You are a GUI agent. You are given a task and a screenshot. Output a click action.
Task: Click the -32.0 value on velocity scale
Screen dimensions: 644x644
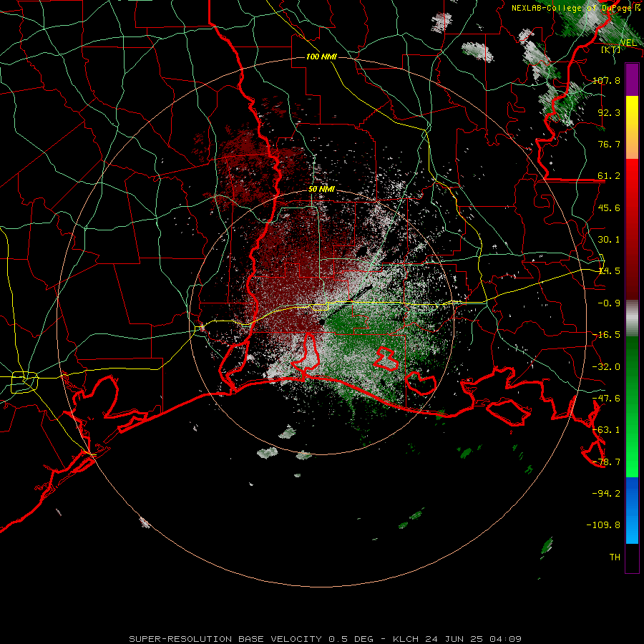(x=606, y=367)
